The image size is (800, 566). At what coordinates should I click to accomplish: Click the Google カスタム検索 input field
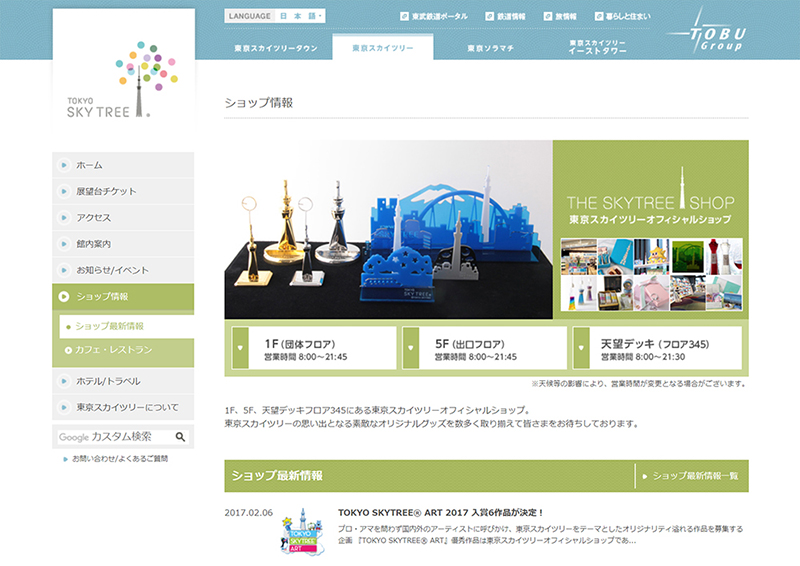coord(114,437)
